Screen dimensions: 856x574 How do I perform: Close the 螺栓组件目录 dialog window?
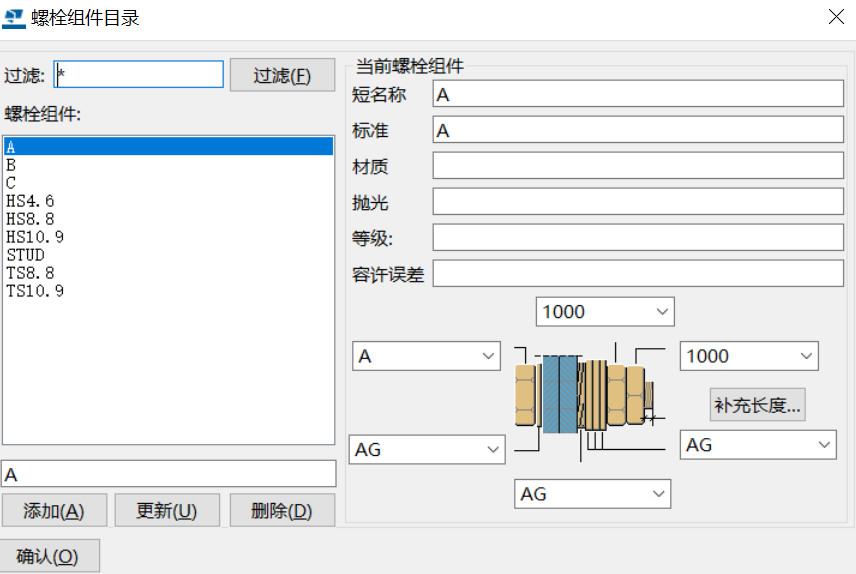click(x=835, y=16)
